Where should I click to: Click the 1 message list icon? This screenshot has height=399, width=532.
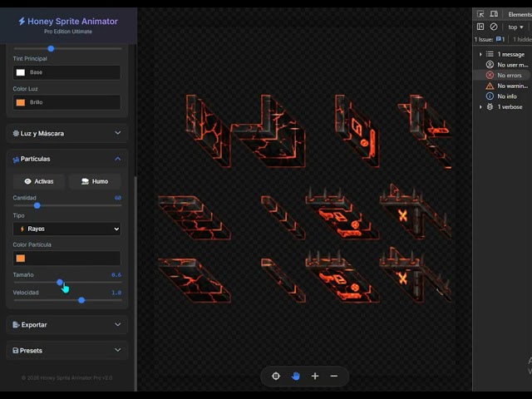490,54
